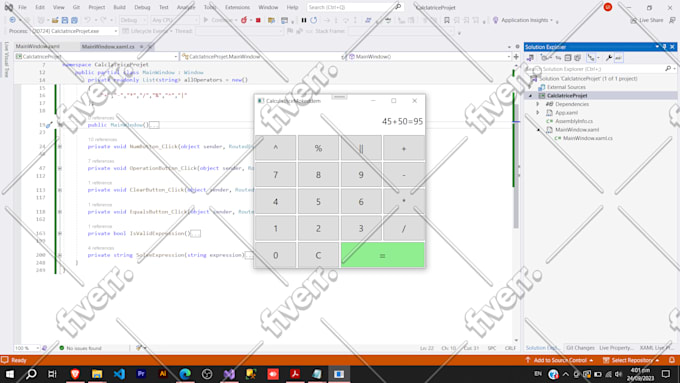Click the Save All toolbar icon
The image size is (680, 383).
[x=74, y=20]
